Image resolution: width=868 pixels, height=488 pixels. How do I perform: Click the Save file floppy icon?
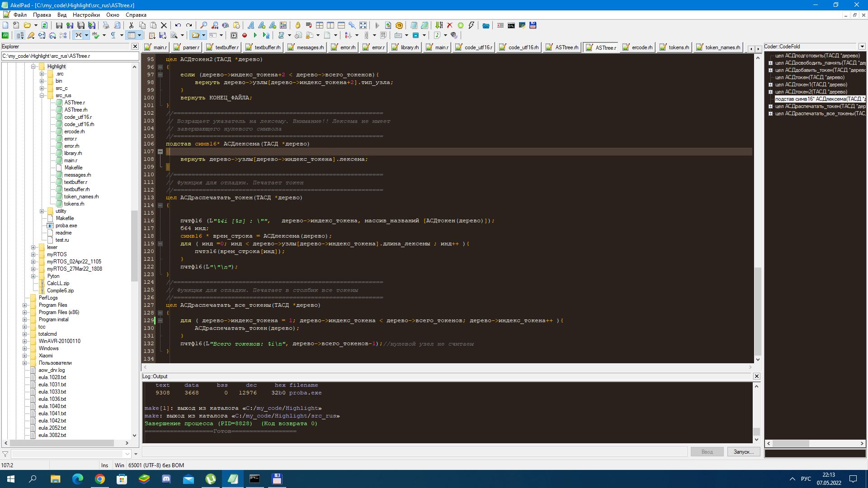59,26
